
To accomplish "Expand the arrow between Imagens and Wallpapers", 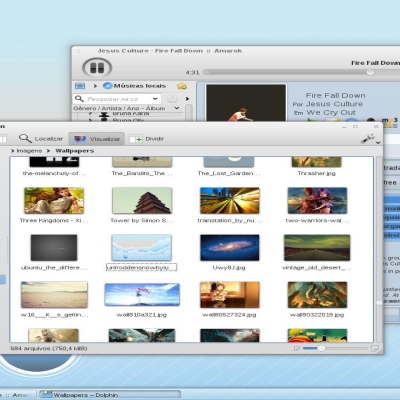I will (48, 151).
